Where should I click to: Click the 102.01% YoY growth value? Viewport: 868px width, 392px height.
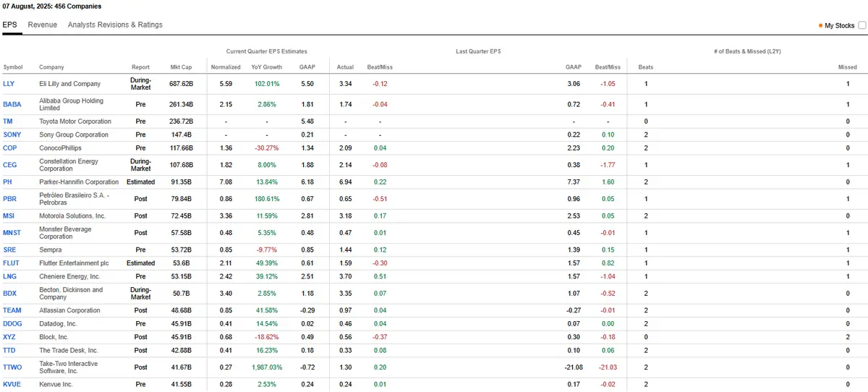[x=266, y=84]
